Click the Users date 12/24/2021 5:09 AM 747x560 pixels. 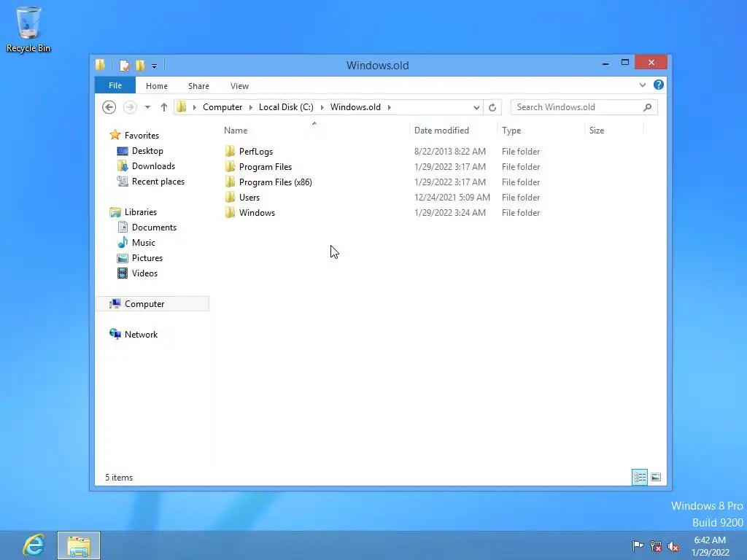click(x=452, y=197)
